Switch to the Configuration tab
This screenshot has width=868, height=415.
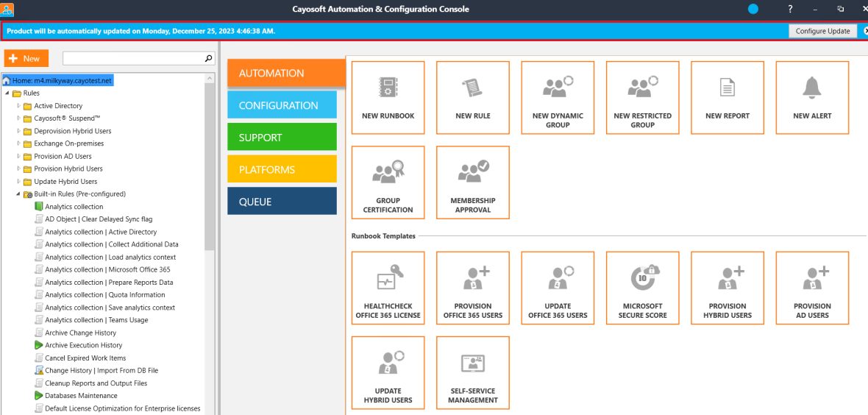coord(282,105)
